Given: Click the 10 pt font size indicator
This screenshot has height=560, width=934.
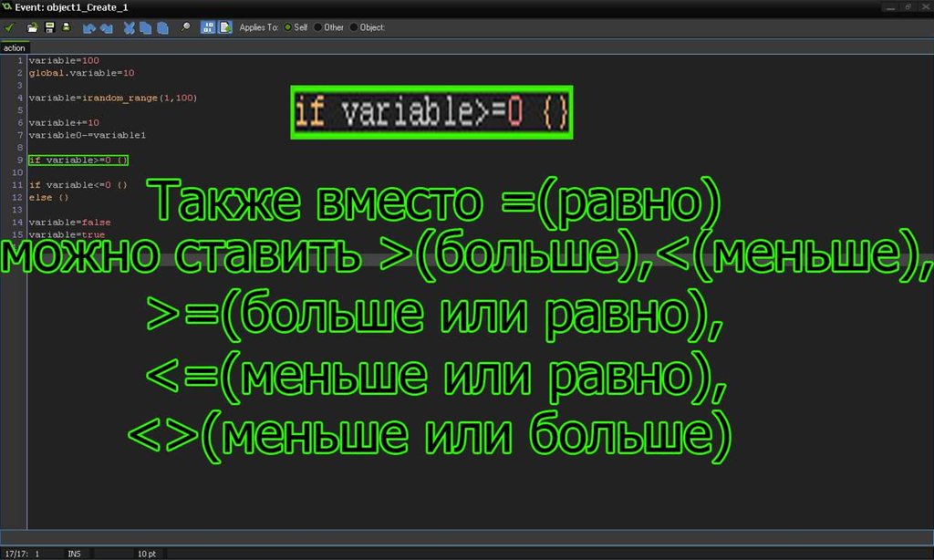Looking at the screenshot, I should (146, 554).
